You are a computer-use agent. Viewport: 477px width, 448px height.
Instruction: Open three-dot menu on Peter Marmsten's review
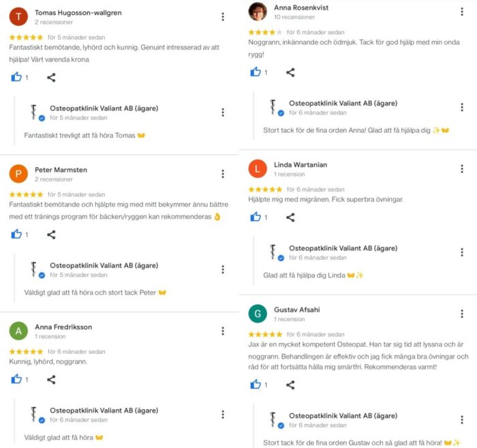tap(223, 174)
